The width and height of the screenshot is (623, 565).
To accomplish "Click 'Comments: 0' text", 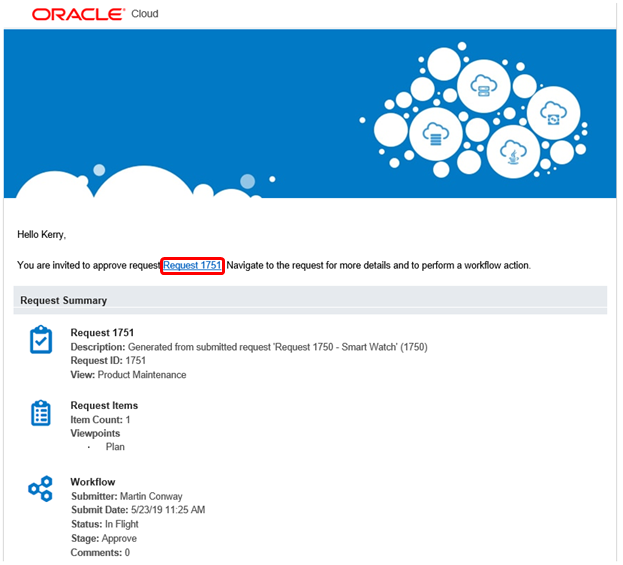I will [x=100, y=553].
